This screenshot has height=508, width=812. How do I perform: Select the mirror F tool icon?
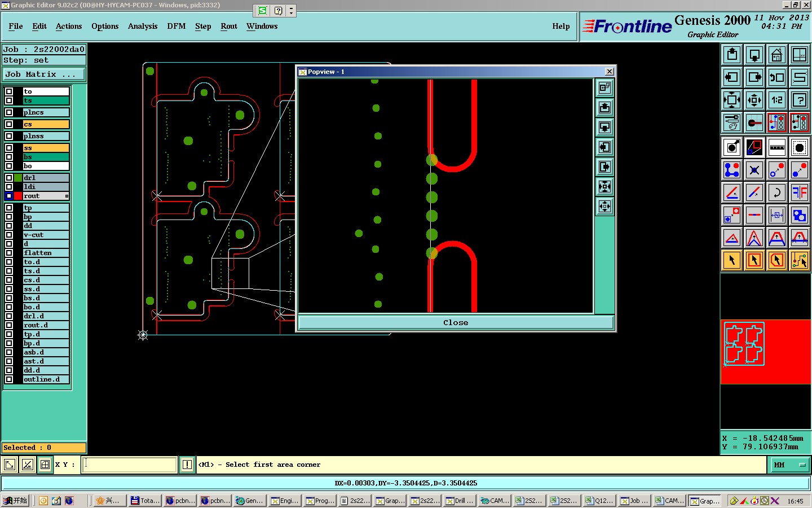(800, 192)
